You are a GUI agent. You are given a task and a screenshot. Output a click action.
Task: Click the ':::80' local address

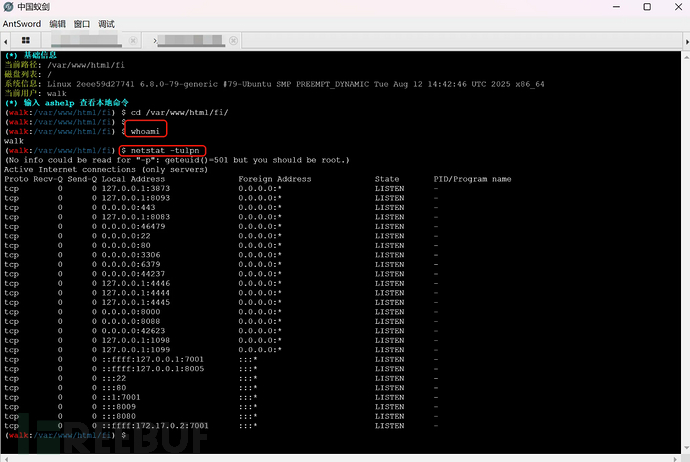click(114, 388)
